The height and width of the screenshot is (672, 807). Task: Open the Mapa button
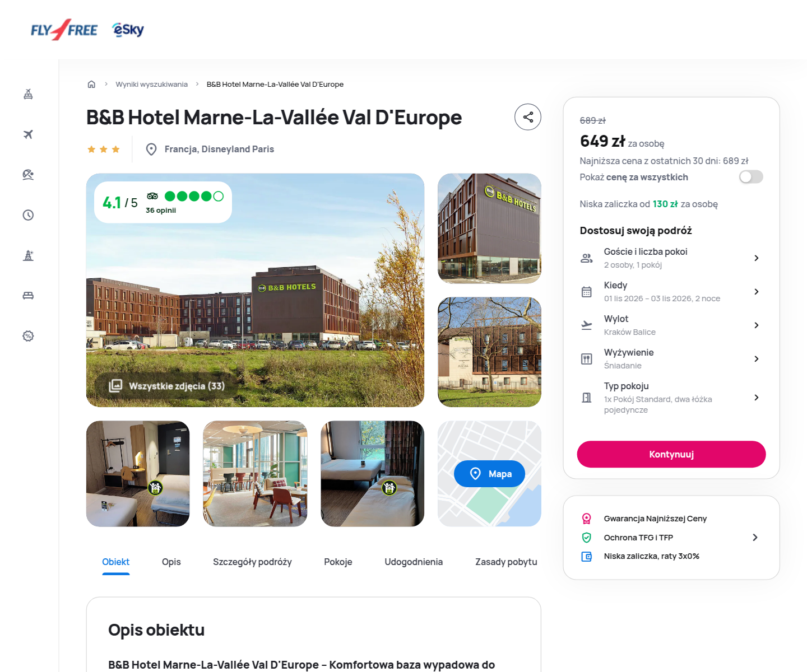point(490,474)
